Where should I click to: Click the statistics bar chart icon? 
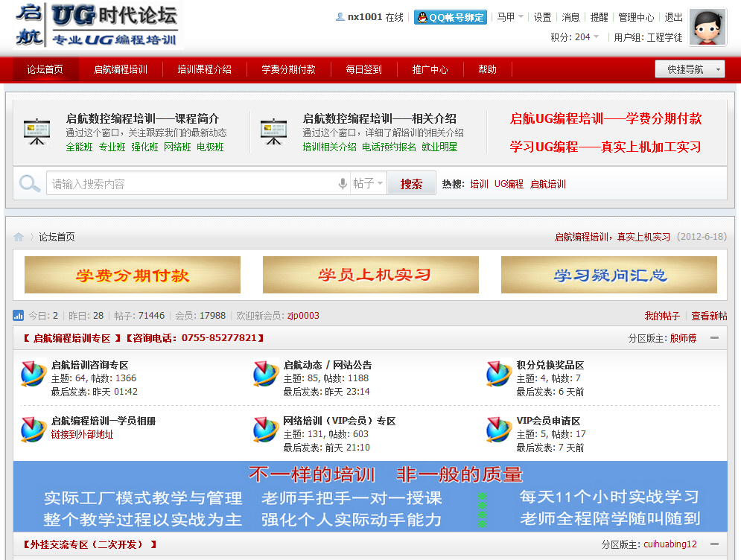pyautogui.click(x=19, y=315)
